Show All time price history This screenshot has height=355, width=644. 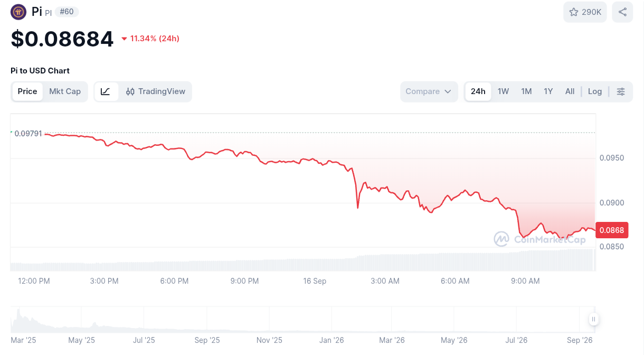(570, 91)
